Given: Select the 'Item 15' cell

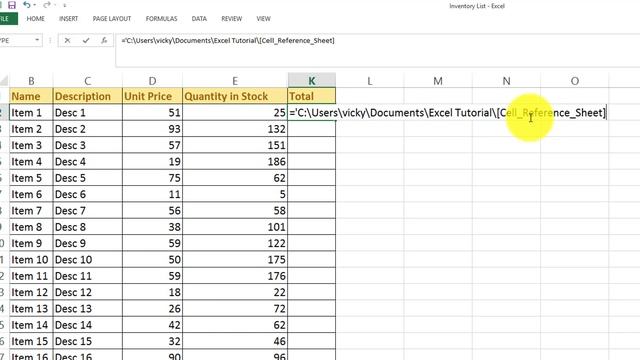Looking at the screenshot, I should point(31,341).
